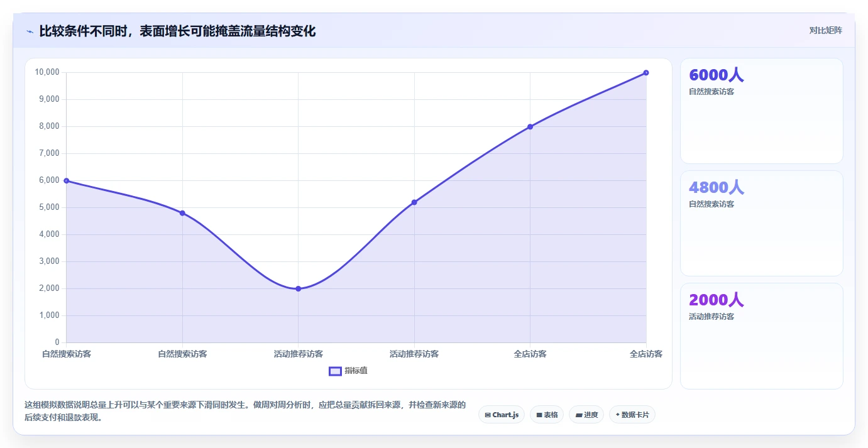868x448 pixels.
Task: Click the 指标值 legend text
Action: 356,371
